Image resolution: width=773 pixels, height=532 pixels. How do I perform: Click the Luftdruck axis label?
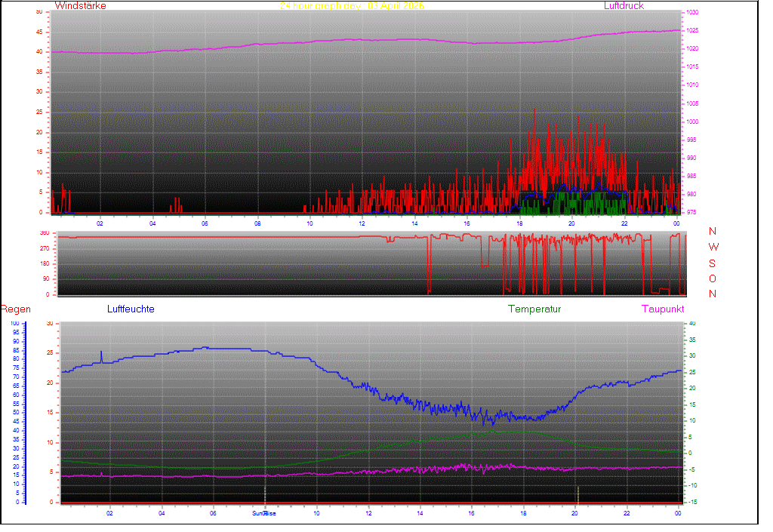(x=624, y=6)
